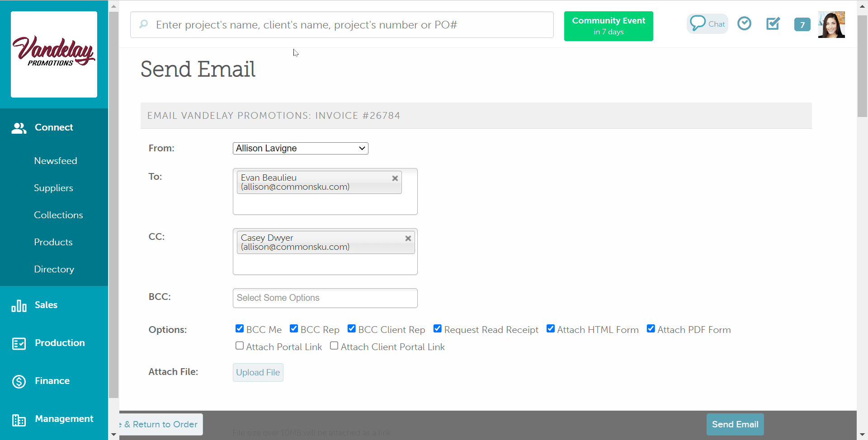The width and height of the screenshot is (868, 440).
Task: Click the clock reminders icon
Action: (x=744, y=23)
